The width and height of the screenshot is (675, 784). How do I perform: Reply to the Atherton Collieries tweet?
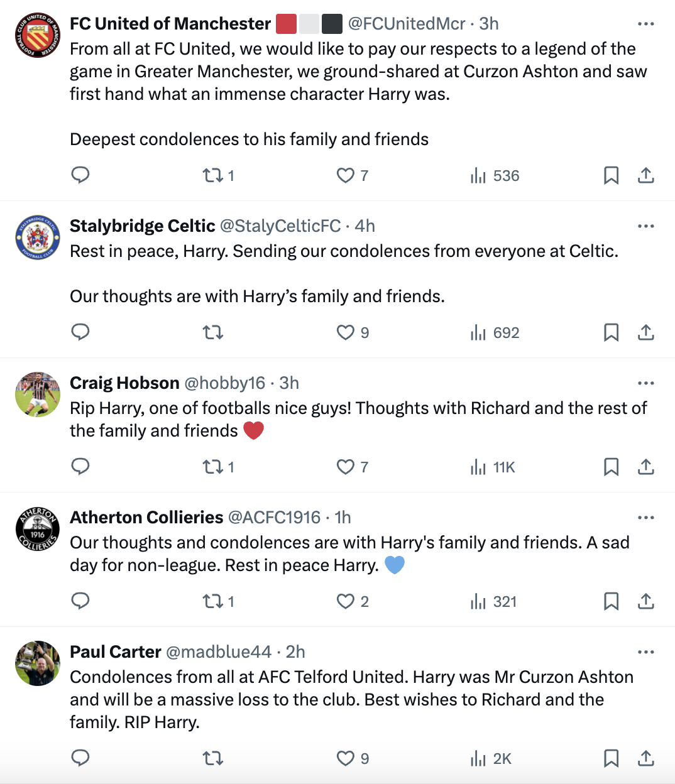[80, 601]
